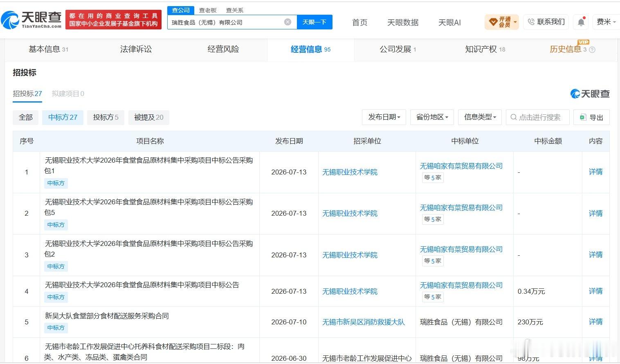Open the notification bell
This screenshot has width=620, height=364.
click(581, 22)
